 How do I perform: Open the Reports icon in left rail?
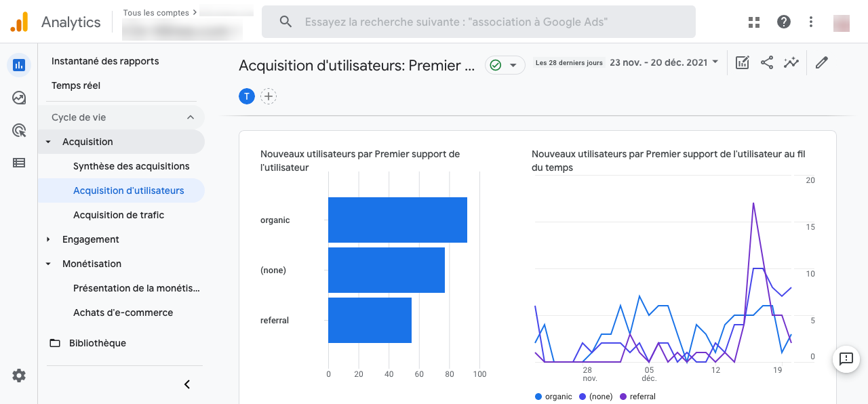[19, 65]
